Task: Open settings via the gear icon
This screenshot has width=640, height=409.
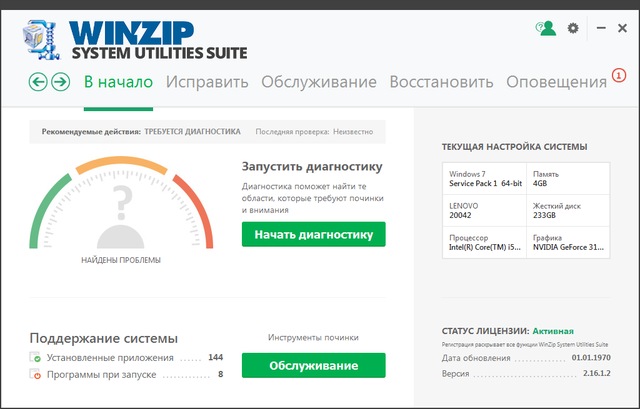Action: click(x=573, y=29)
